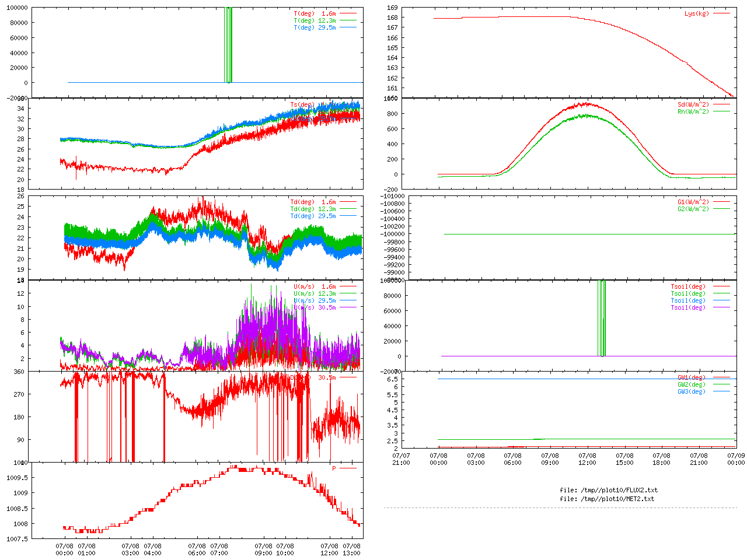Click the Td(deg) 1.6m legend label
Screen dimensions: 747x560
coord(313,202)
